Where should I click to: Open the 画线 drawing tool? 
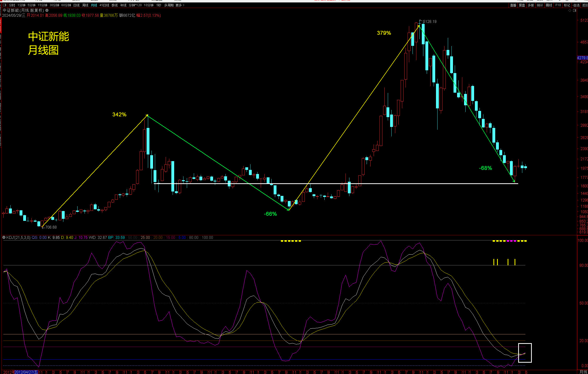click(549, 5)
